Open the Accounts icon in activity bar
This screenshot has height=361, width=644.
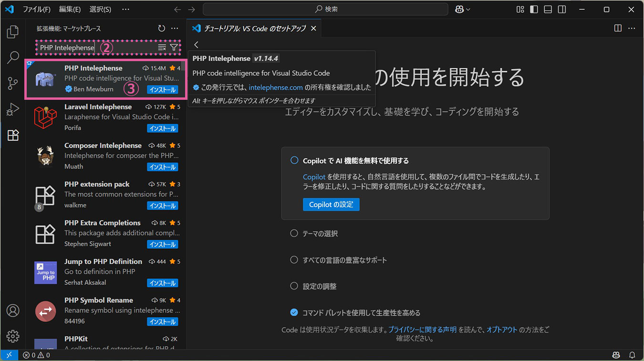click(x=13, y=310)
